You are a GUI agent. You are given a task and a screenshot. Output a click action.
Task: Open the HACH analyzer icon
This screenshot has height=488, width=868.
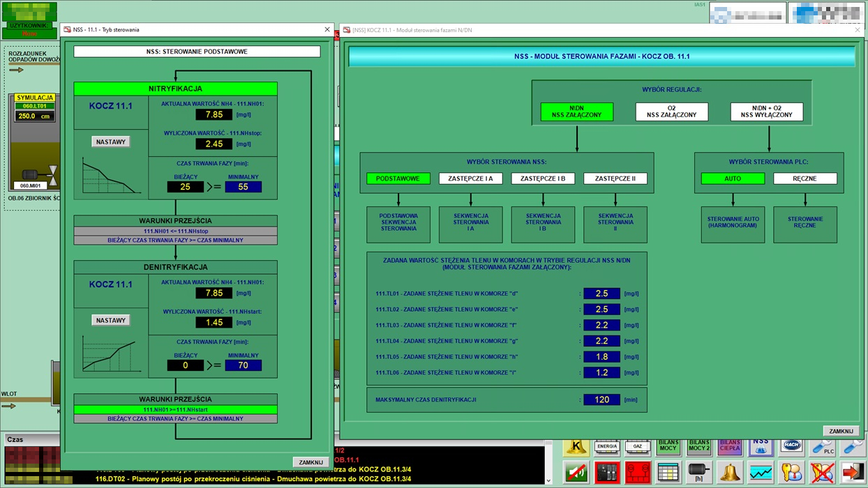tap(791, 447)
